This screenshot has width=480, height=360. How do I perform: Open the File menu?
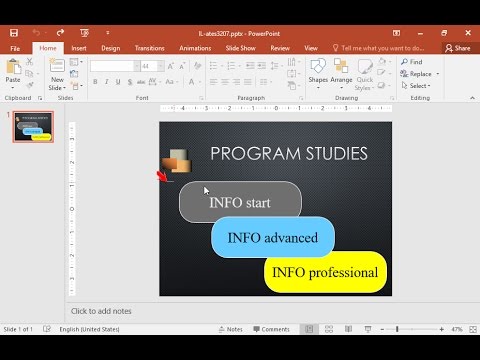coord(15,48)
